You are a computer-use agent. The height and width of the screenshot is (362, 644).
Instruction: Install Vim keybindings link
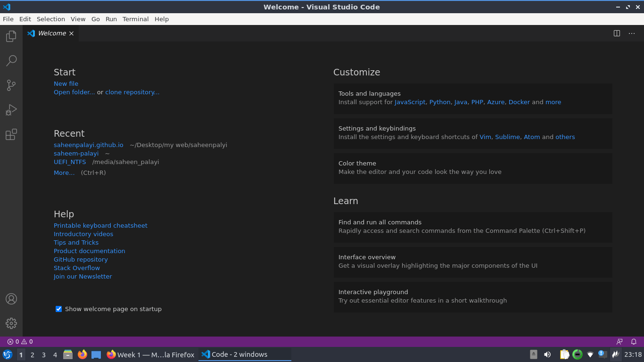point(485,137)
